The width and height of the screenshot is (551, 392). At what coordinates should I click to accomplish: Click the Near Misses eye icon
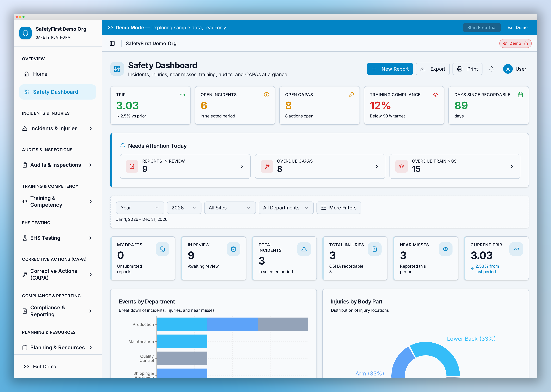click(446, 249)
